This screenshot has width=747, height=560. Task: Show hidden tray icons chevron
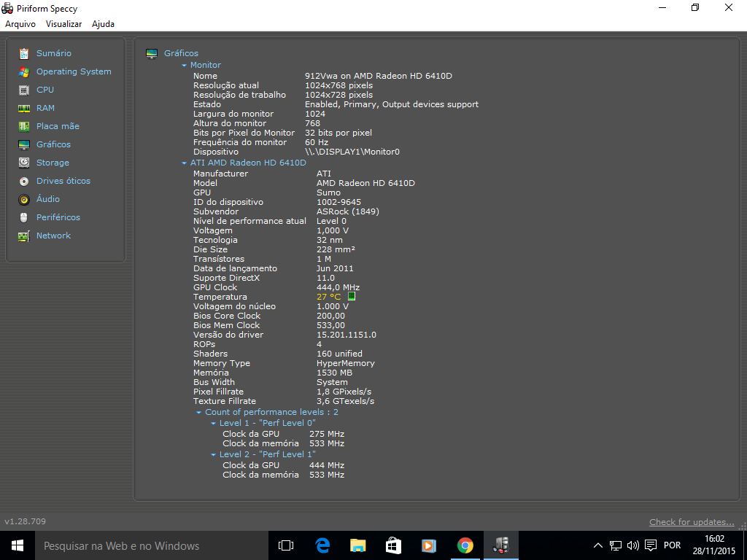[x=598, y=545]
